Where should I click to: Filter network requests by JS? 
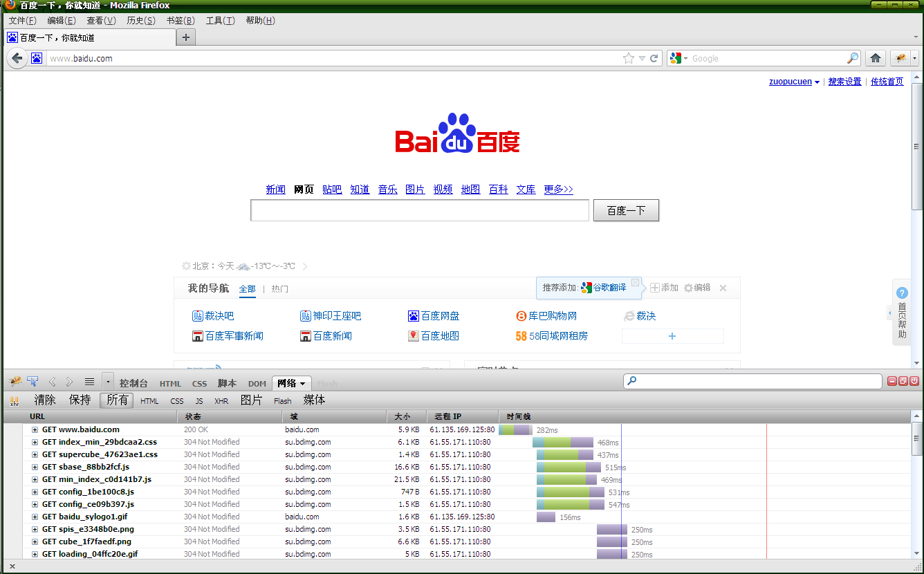(199, 400)
